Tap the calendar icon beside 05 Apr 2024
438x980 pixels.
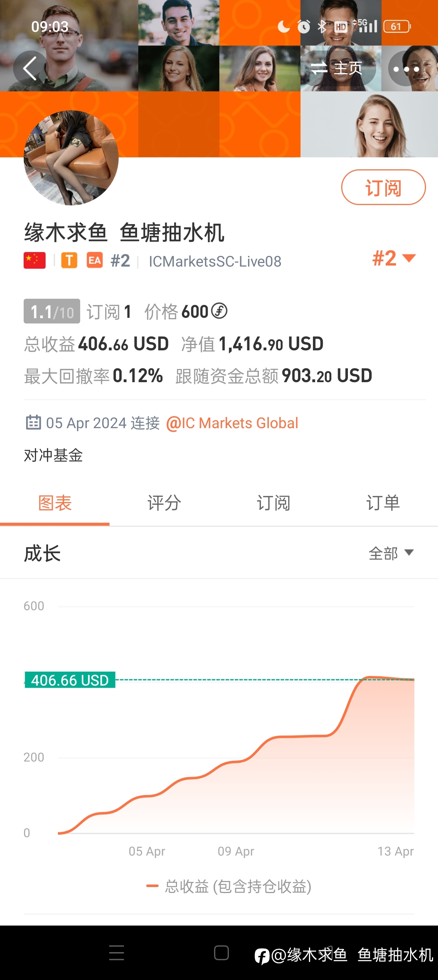33,423
